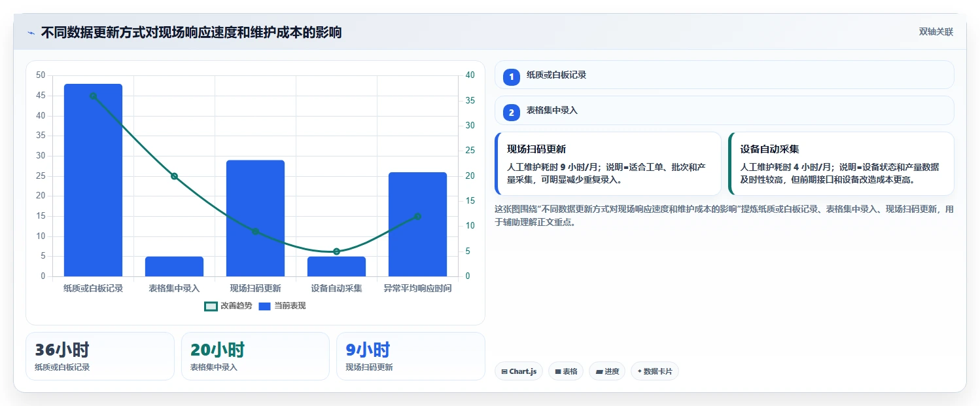Click the number 1 badge for 纸质或白板记录

512,77
